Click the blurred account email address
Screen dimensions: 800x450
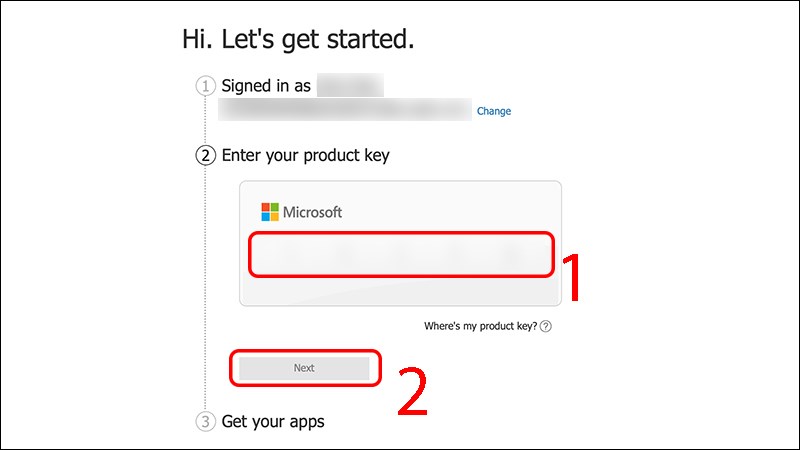pos(345,110)
